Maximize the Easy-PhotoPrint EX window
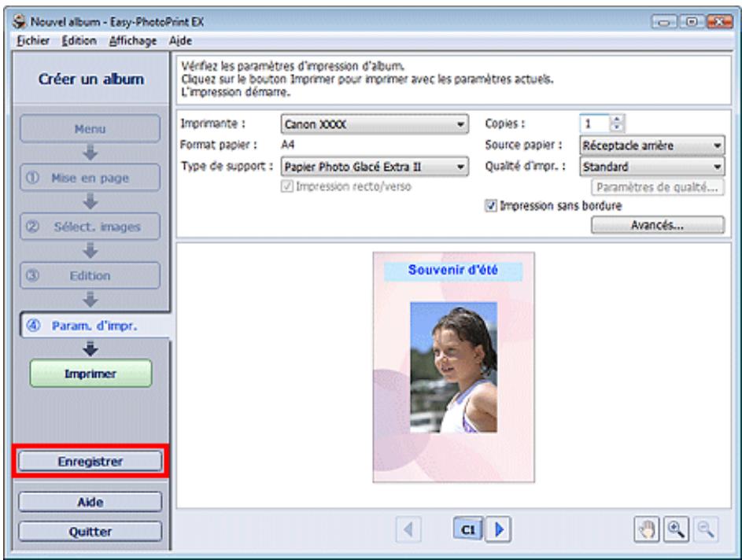The height and width of the screenshot is (560, 742). 692,22
